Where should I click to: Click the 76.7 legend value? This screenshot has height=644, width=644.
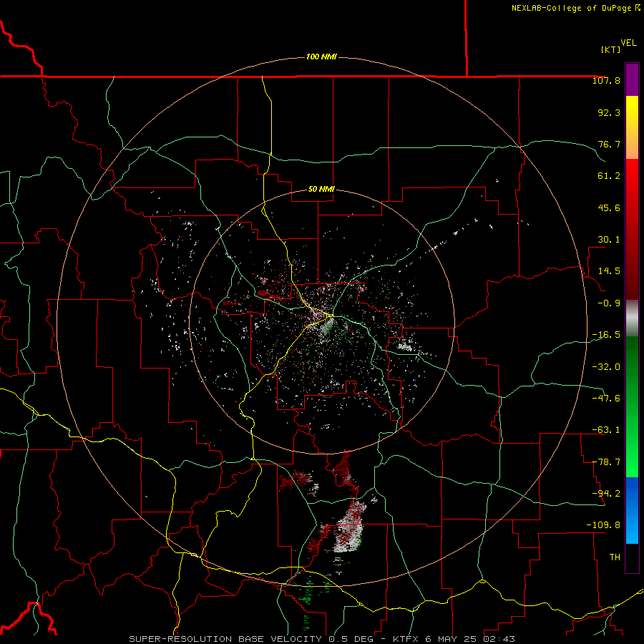coord(609,144)
